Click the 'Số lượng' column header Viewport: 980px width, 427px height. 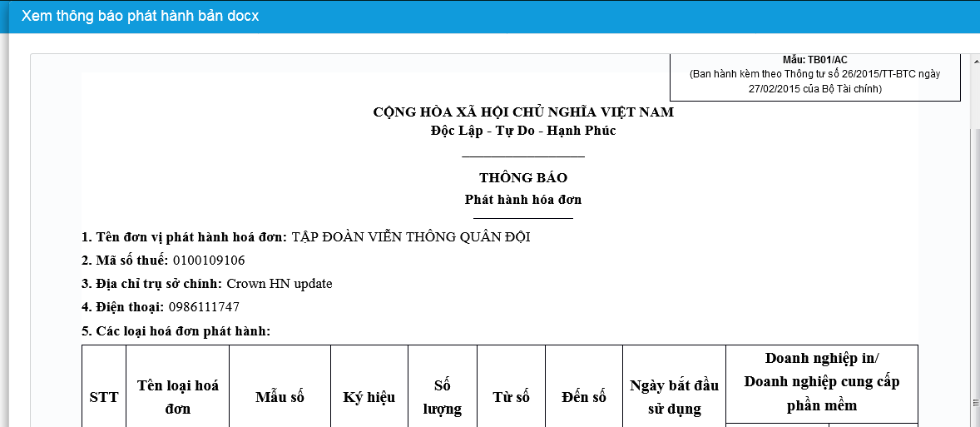tap(442, 397)
